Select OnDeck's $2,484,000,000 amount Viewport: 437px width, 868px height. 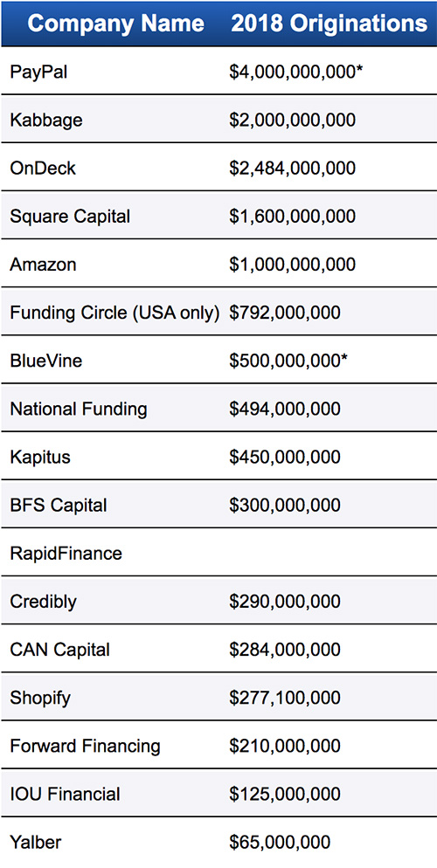pyautogui.click(x=293, y=168)
